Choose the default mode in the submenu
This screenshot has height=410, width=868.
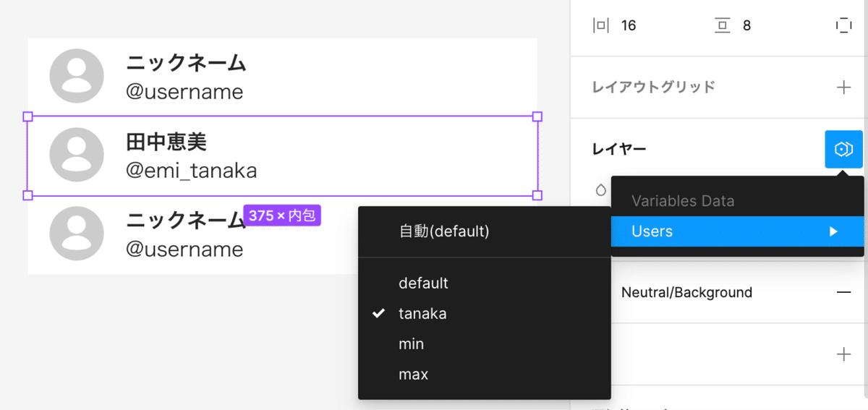point(423,283)
